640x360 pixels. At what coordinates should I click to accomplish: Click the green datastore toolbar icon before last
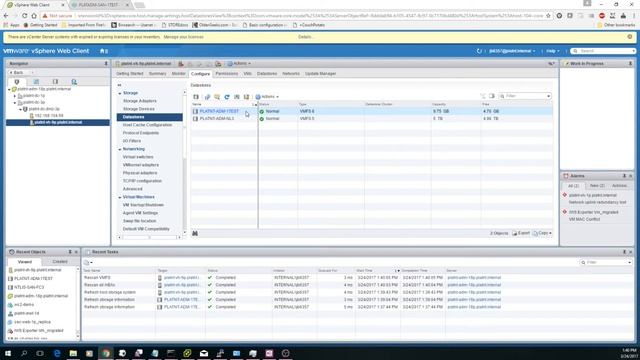pos(237,97)
